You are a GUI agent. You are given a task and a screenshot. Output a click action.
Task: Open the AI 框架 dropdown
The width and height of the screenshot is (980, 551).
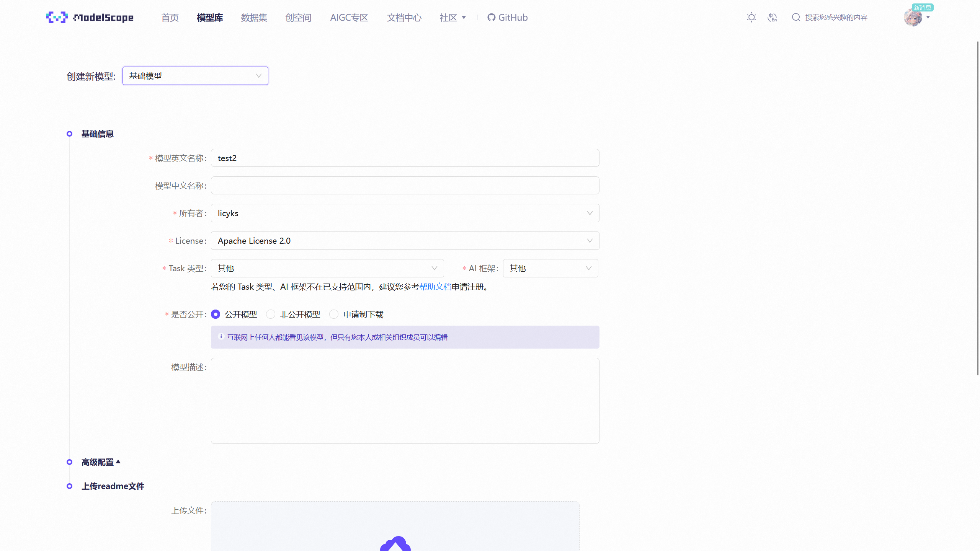click(550, 268)
